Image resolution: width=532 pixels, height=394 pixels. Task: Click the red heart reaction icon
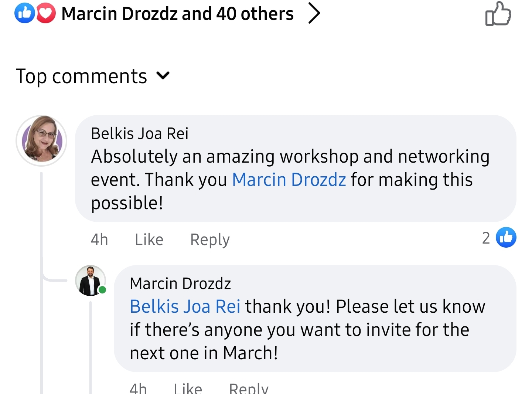46,13
